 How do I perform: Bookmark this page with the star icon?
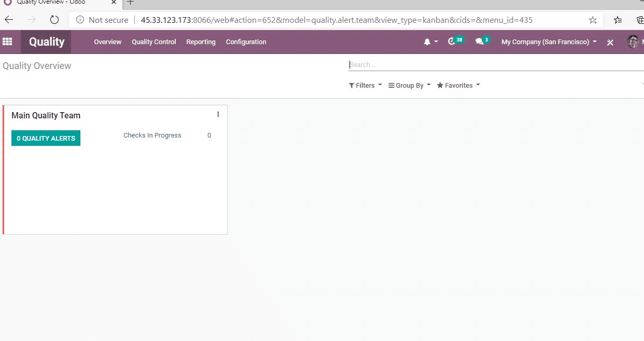point(593,20)
